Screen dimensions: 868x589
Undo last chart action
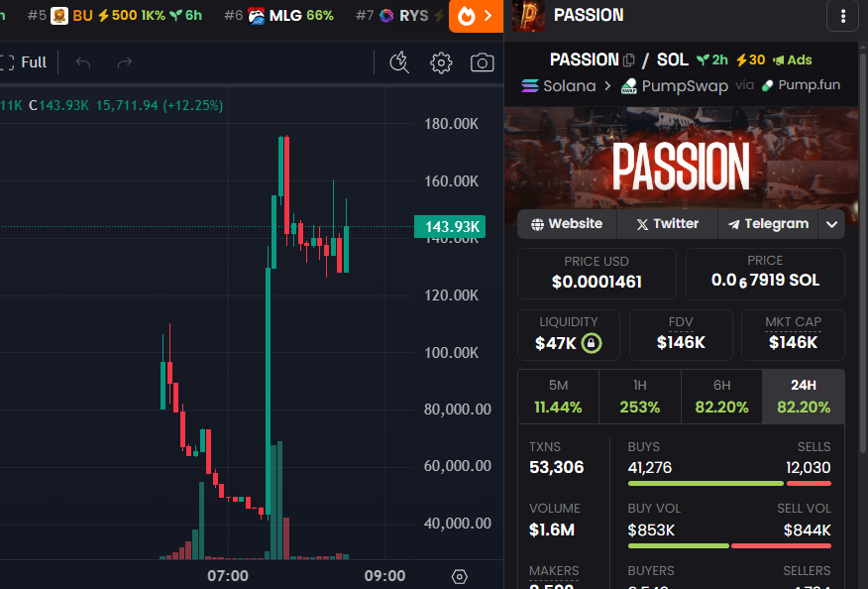click(83, 62)
